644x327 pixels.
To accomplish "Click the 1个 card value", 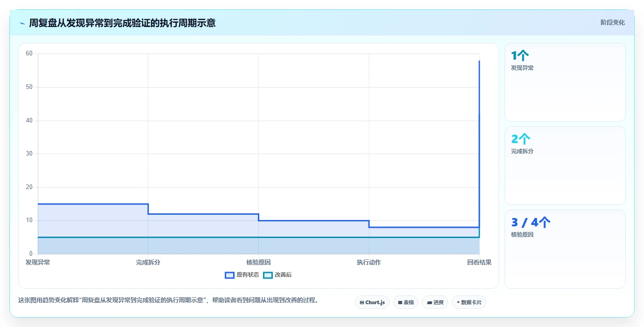I will [x=520, y=56].
